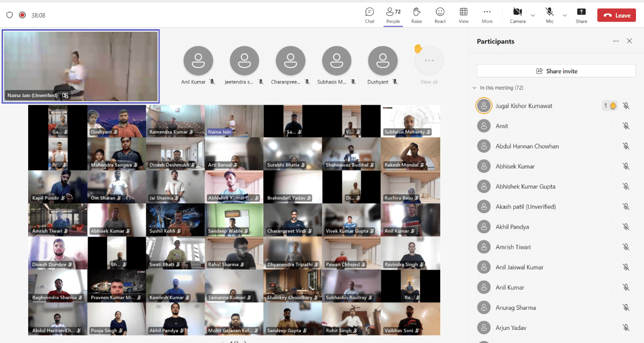Toggle the Camera on
Viewport: 644px width, 343px height.
(x=517, y=15)
